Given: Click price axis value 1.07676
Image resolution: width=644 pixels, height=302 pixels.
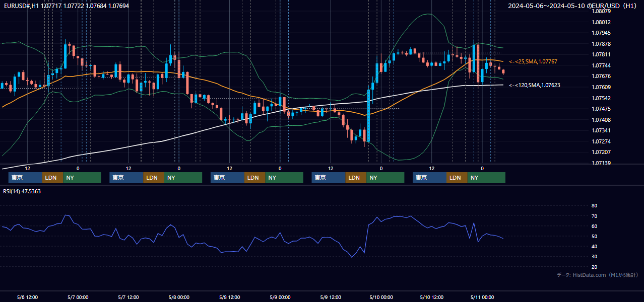Looking at the screenshot, I should [x=601, y=76].
